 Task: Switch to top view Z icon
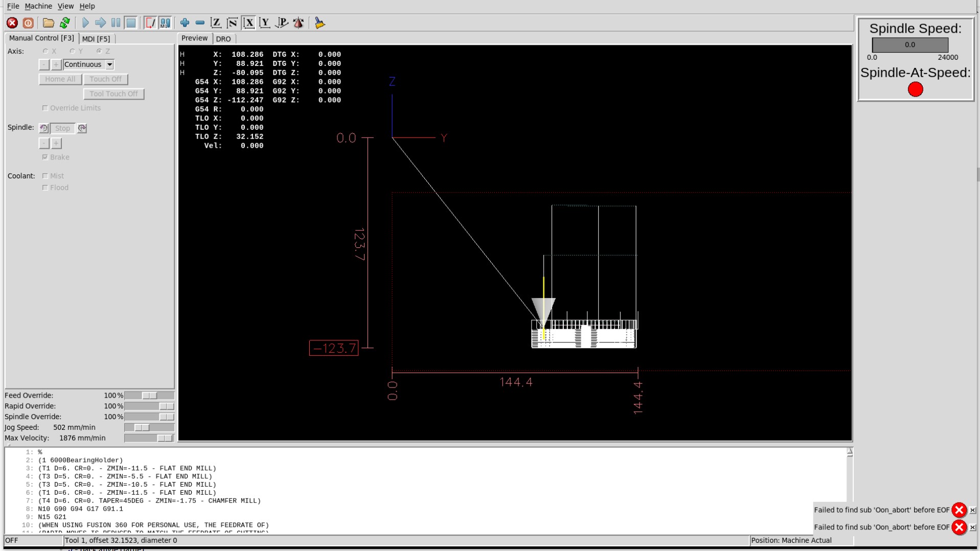click(x=216, y=23)
